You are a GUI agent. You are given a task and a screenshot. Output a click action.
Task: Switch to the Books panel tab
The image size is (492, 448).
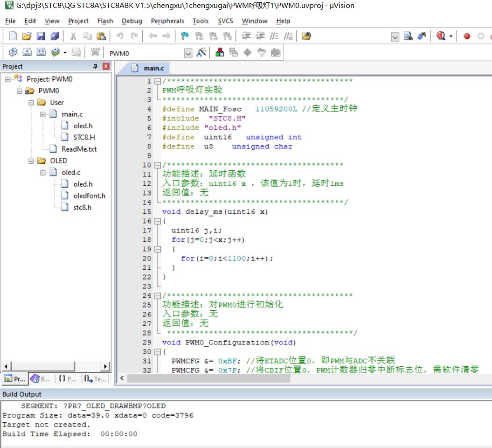click(x=41, y=379)
